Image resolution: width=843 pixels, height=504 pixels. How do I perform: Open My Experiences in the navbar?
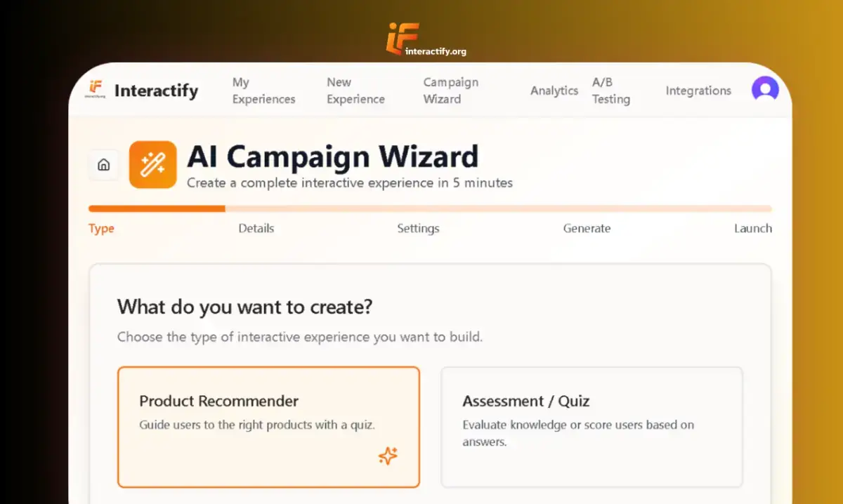pyautogui.click(x=263, y=91)
